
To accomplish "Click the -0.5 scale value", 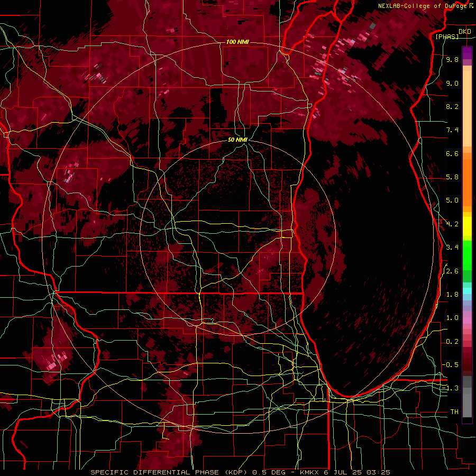I will point(451,365).
